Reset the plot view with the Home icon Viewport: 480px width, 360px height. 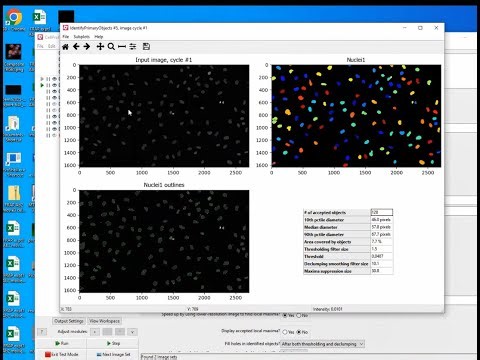point(65,47)
